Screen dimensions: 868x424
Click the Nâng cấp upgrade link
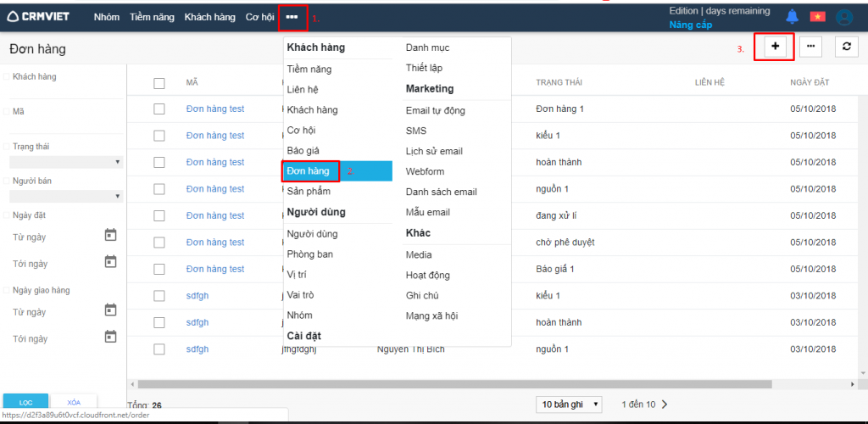coord(690,25)
